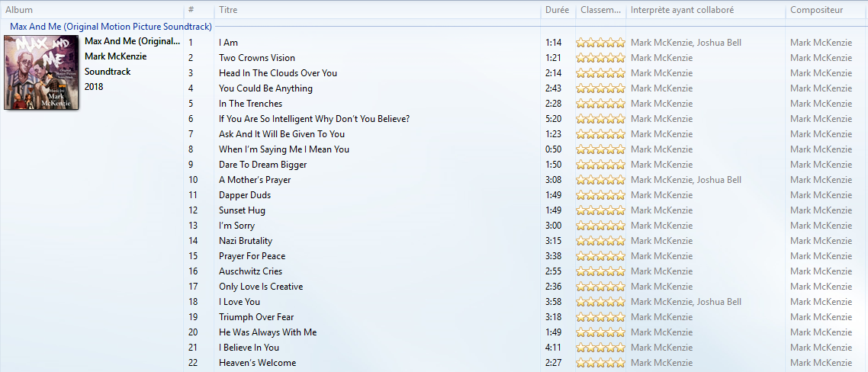Image resolution: width=868 pixels, height=372 pixels.
Task: Rate the Nazi Brutality track stars
Action: [x=600, y=241]
